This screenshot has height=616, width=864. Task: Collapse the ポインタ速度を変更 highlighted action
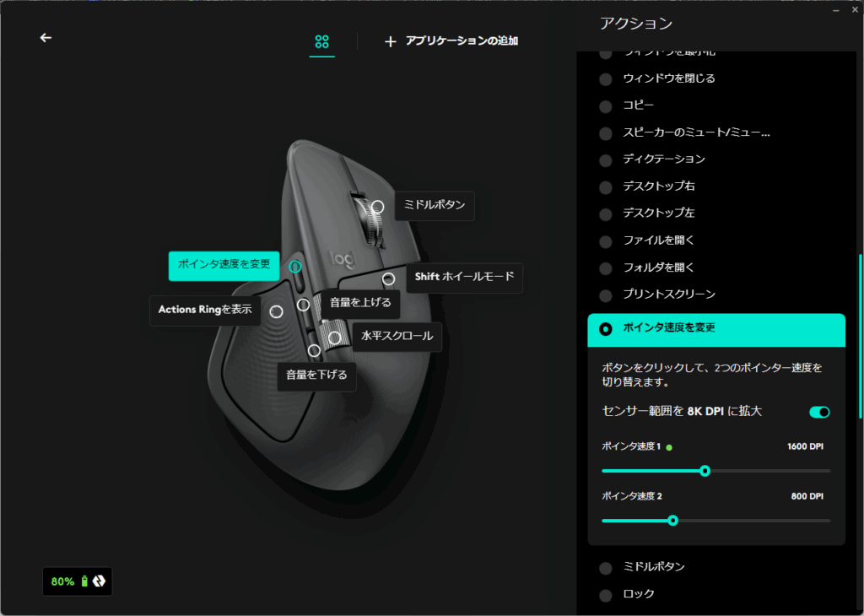pyautogui.click(x=716, y=329)
